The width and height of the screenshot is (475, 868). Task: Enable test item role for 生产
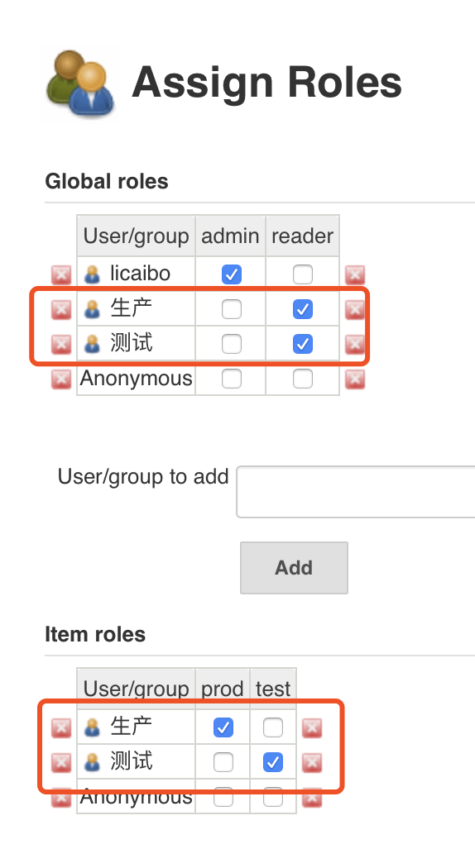(273, 727)
